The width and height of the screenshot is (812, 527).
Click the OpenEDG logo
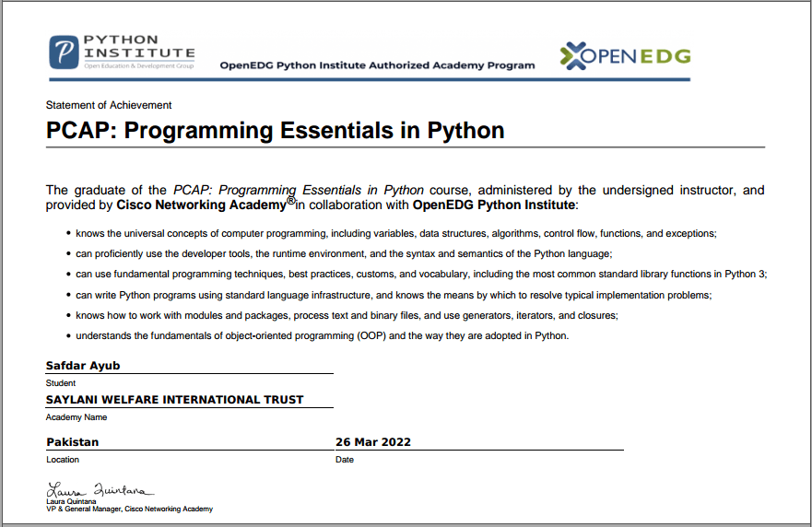[x=625, y=55]
